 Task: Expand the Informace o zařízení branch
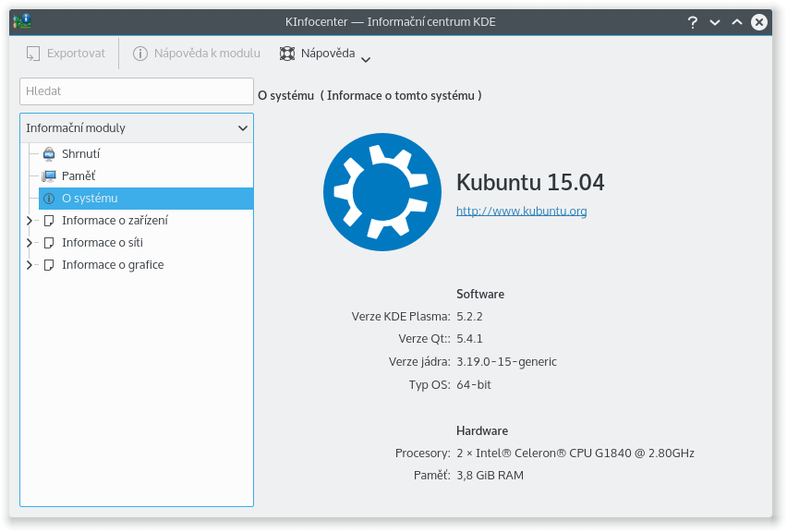pos(30,221)
